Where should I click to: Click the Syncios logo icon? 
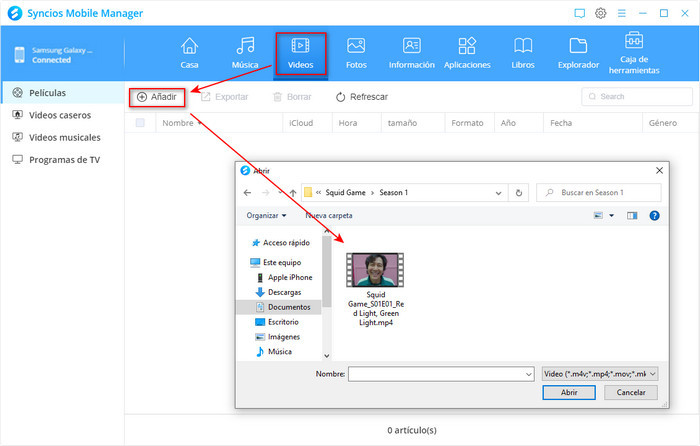click(15, 13)
